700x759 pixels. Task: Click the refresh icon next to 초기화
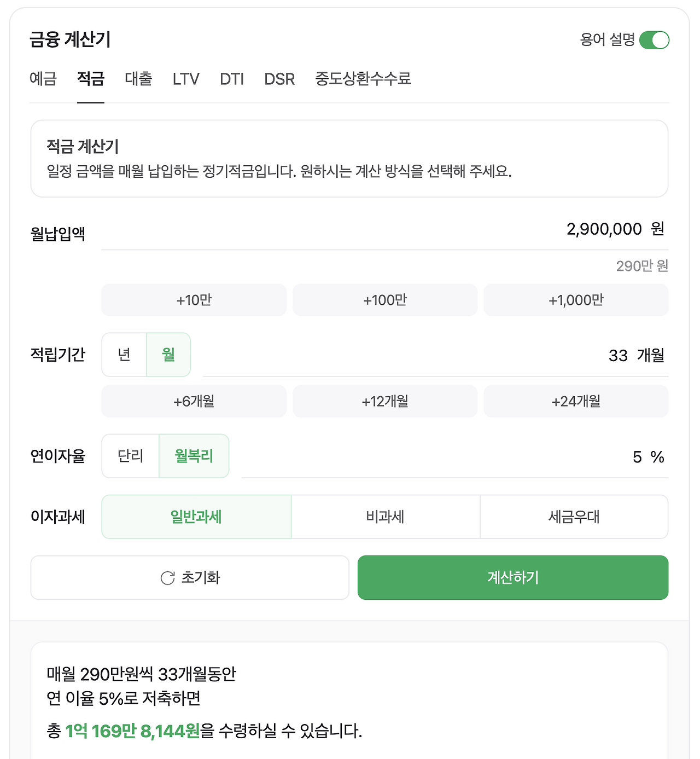[x=167, y=578]
